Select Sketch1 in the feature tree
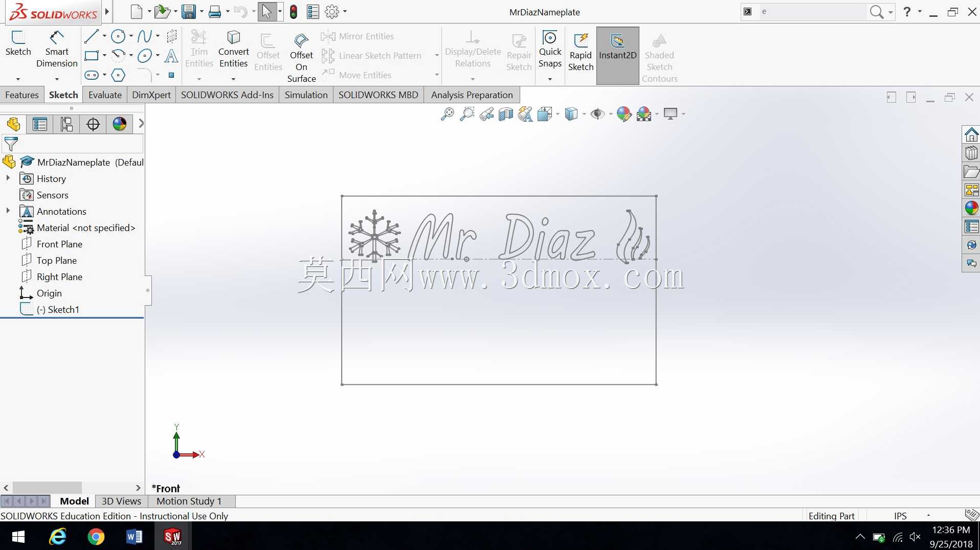 tap(58, 310)
